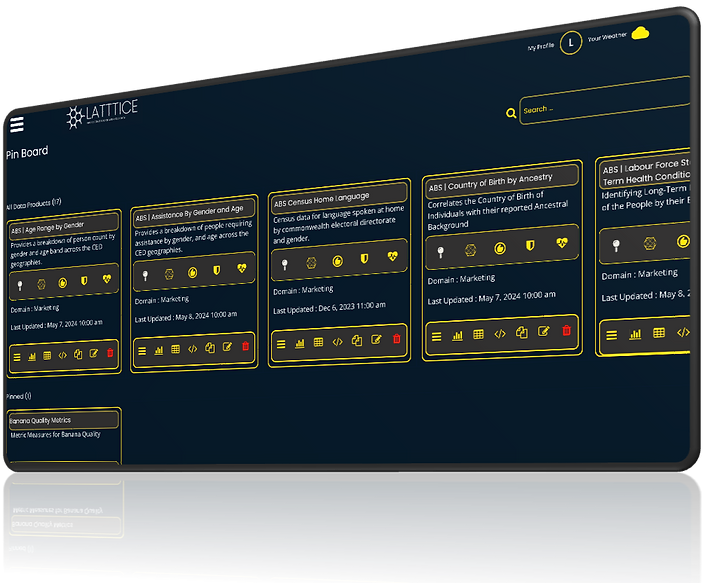
Task: Click the search magnifier icon
Action: (511, 113)
